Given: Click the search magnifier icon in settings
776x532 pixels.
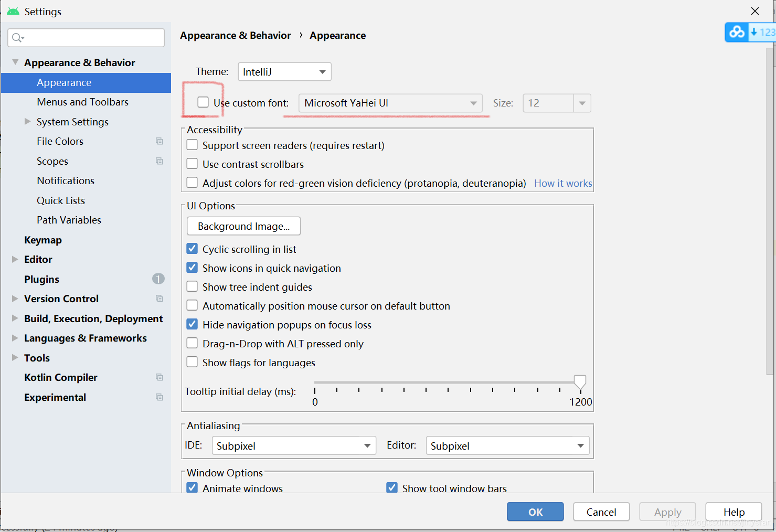Looking at the screenshot, I should (17, 38).
